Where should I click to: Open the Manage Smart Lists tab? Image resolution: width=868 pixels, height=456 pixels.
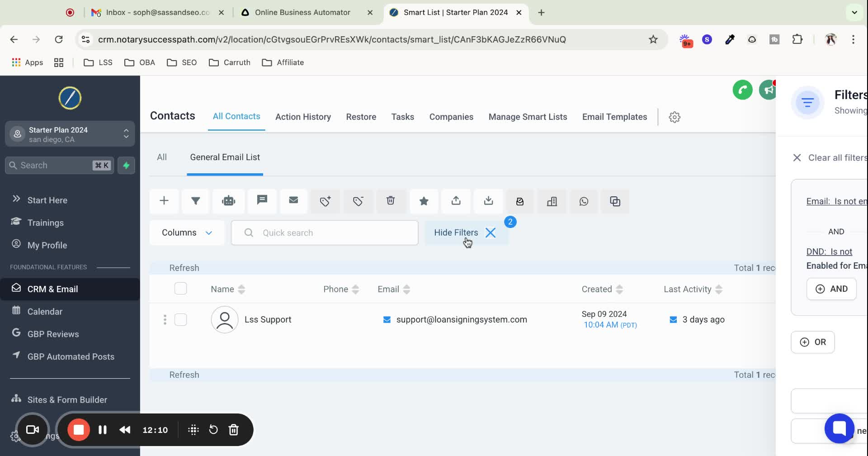(528, 117)
